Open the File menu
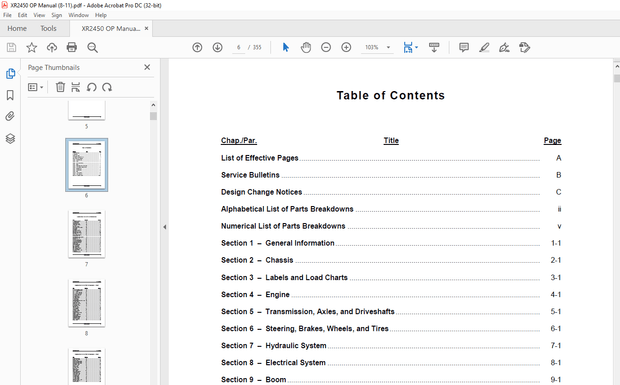Screen dimensions: 620x385 7,15
